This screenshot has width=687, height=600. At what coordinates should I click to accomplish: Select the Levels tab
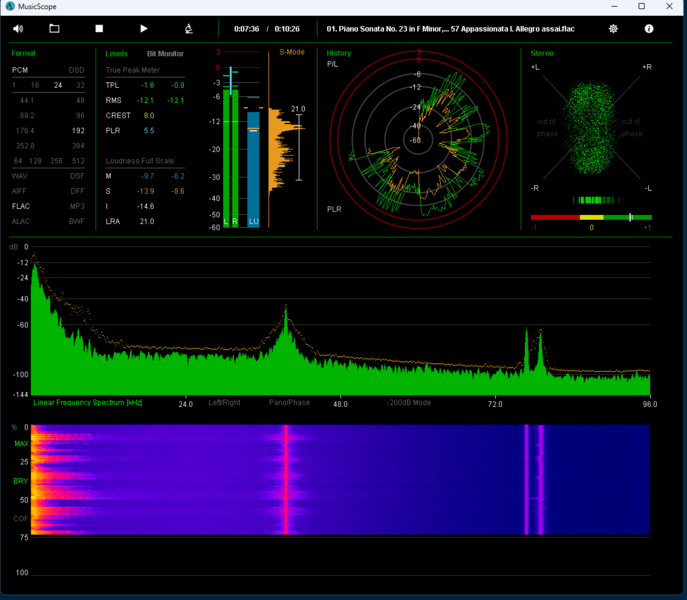117,53
